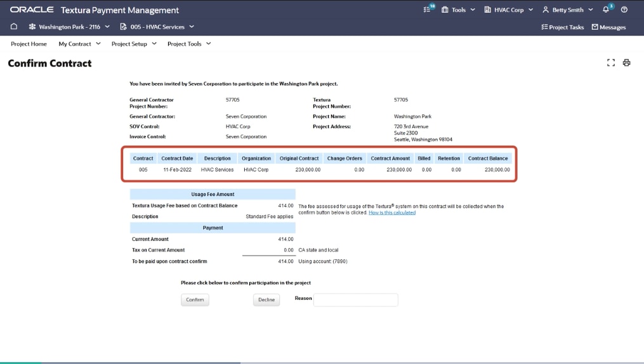The height and width of the screenshot is (364, 644).
Task: Toggle full screen view icon
Action: pos(611,63)
